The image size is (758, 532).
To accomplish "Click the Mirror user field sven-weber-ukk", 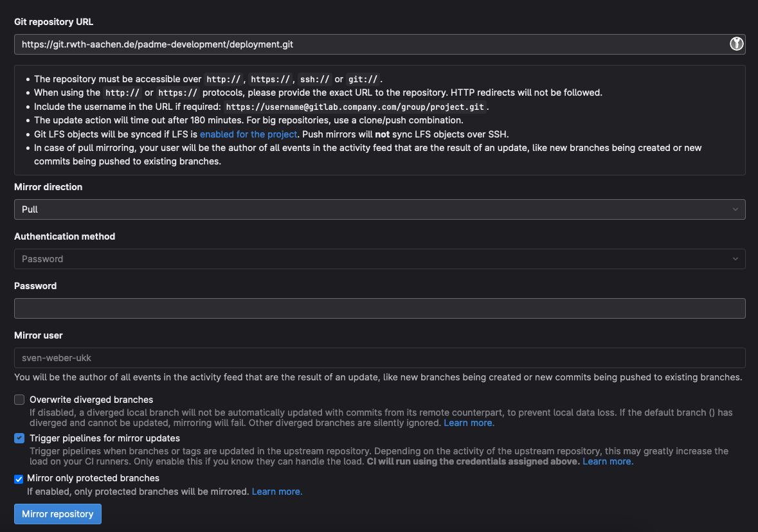I will click(x=379, y=358).
